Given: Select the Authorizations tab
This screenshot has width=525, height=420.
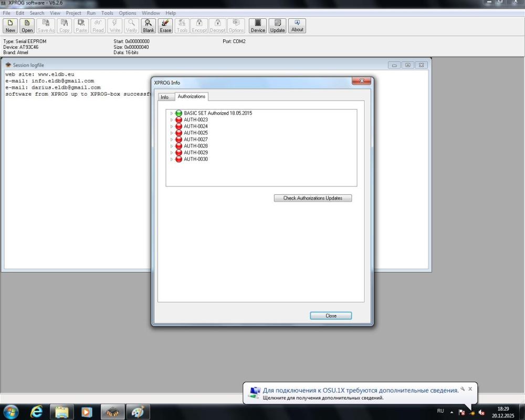Looking at the screenshot, I should [x=192, y=97].
